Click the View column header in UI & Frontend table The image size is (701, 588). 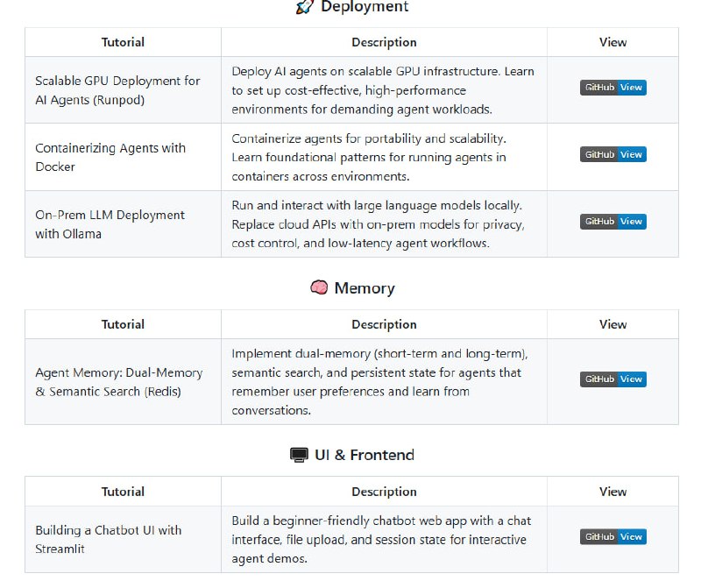click(612, 492)
